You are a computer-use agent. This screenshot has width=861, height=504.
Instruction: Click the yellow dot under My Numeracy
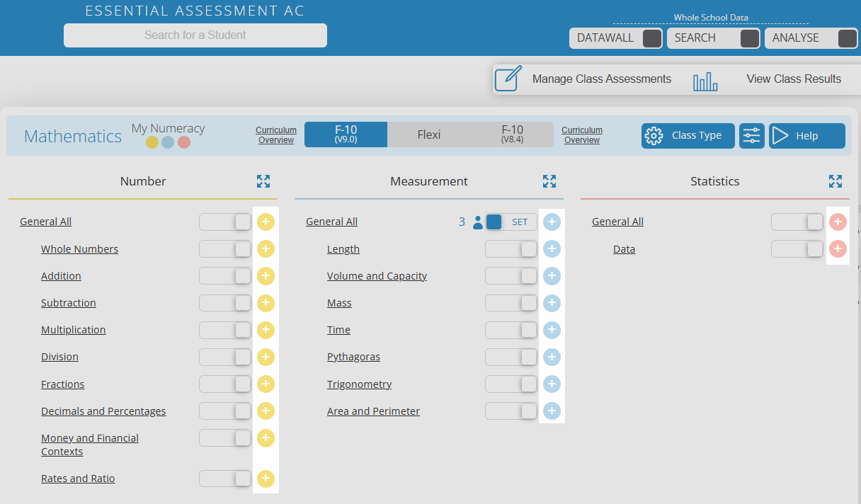(152, 142)
